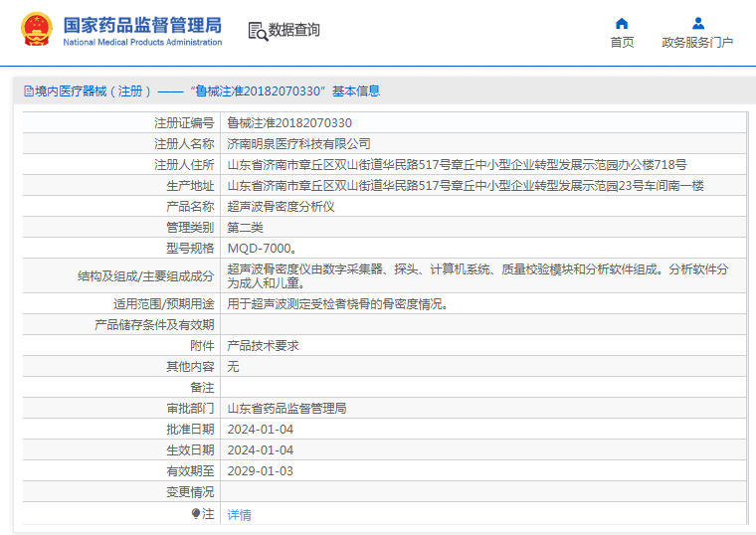Click the 数据查询 label
The width and height of the screenshot is (756, 535).
[x=294, y=30]
